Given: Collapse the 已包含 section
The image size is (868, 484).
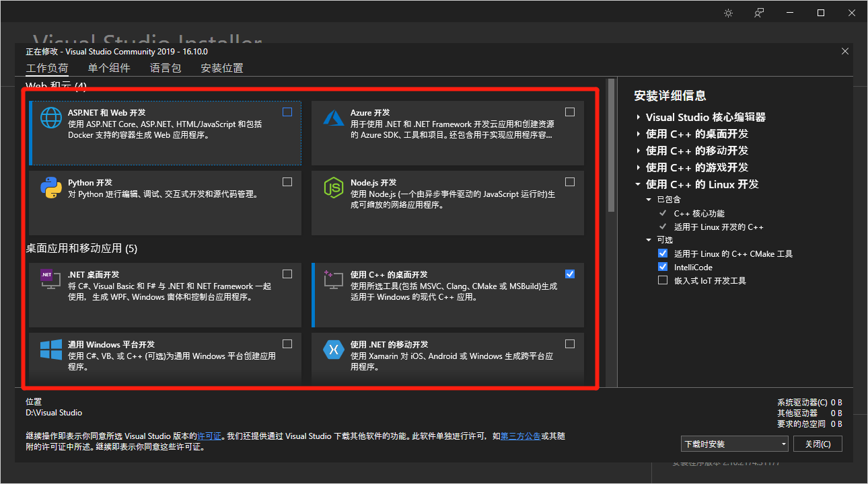Looking at the screenshot, I should click(649, 200).
